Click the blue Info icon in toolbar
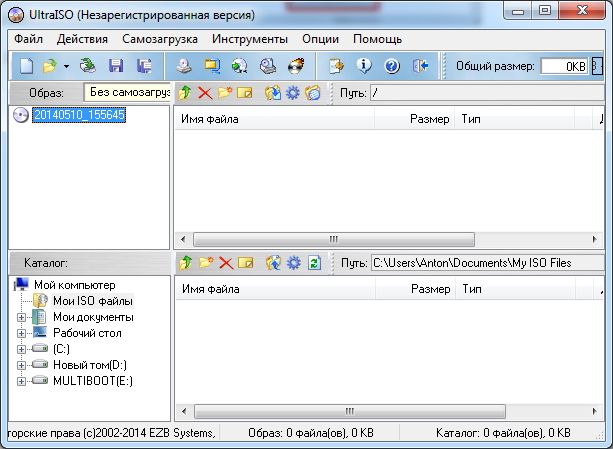613x449 pixels. (x=364, y=67)
